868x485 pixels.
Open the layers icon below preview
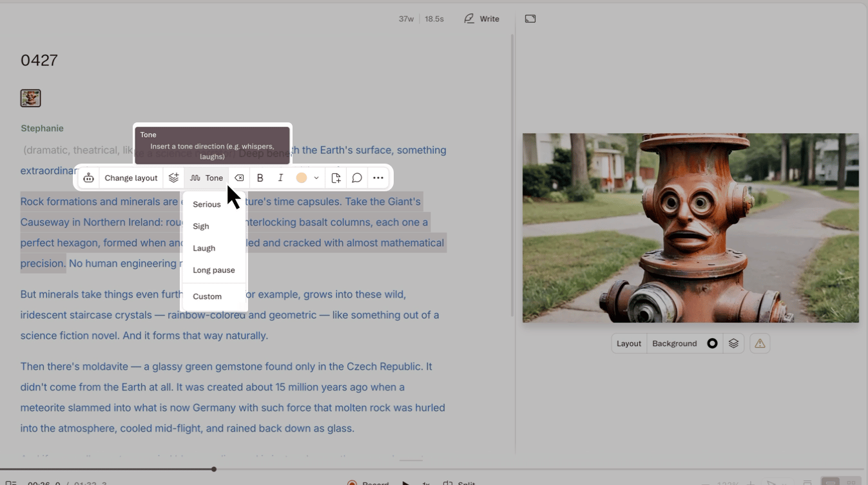[x=733, y=343]
